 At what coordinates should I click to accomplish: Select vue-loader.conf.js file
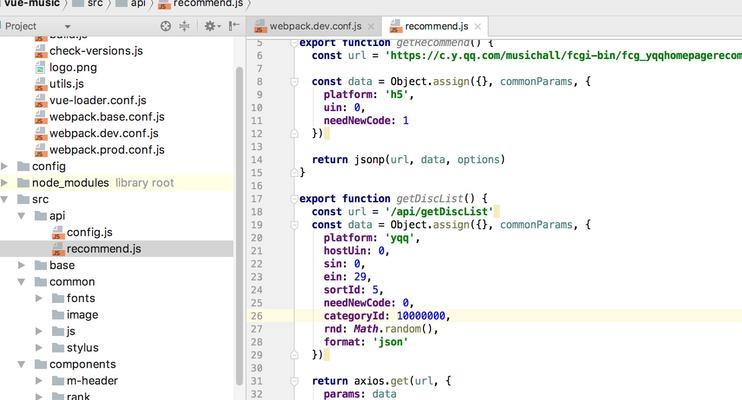[97, 100]
